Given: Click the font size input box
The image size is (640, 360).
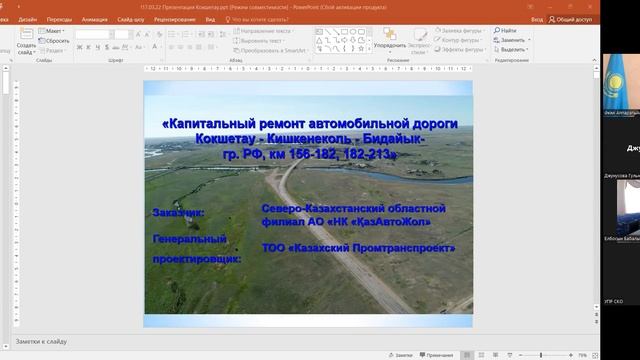Looking at the screenshot, I should 122,34.
